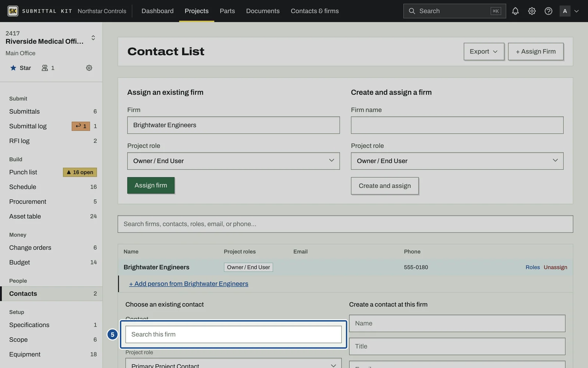Click + Add person from Brightwater Engineers
This screenshot has height=368, width=588.
coord(189,284)
